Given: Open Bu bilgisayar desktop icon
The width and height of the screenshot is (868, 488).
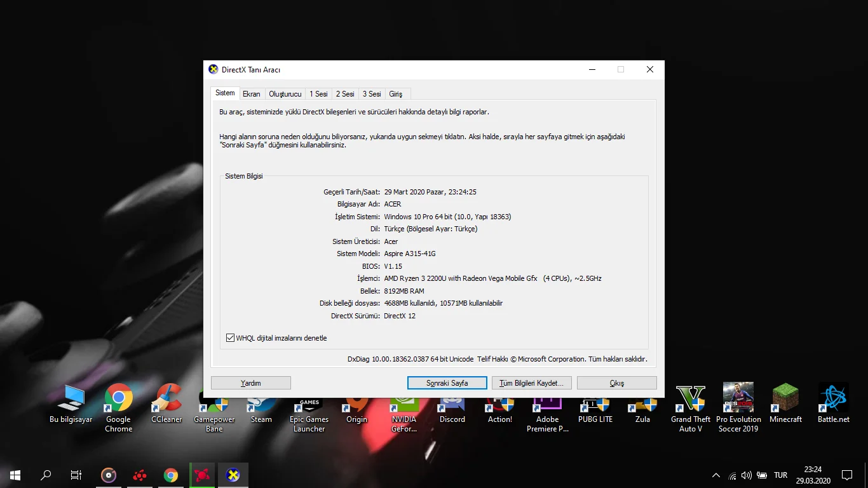Looking at the screenshot, I should coord(71,403).
